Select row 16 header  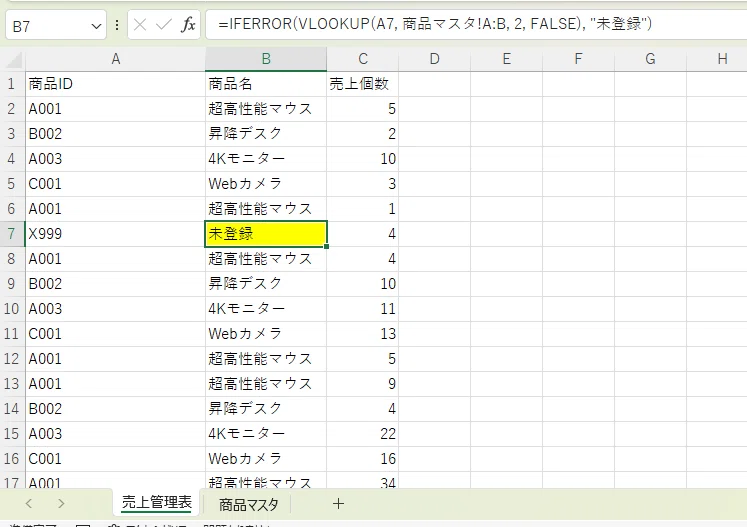(x=12, y=459)
